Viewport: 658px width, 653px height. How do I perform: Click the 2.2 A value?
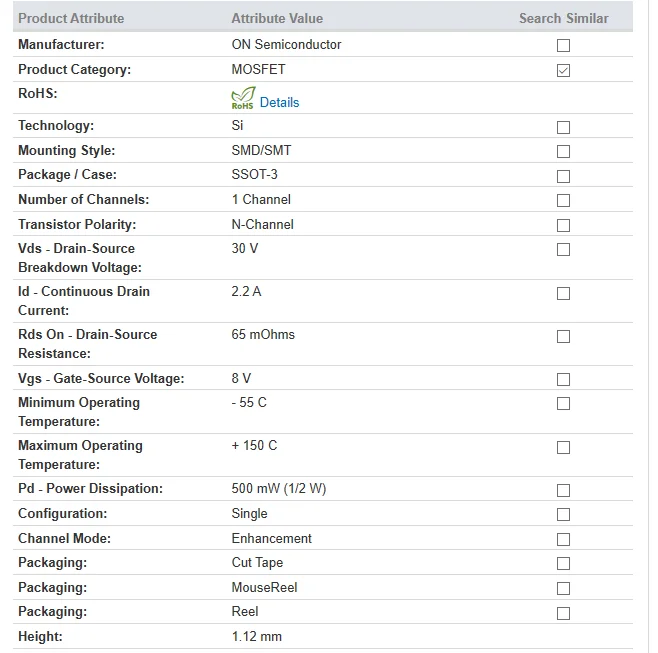pos(246,291)
